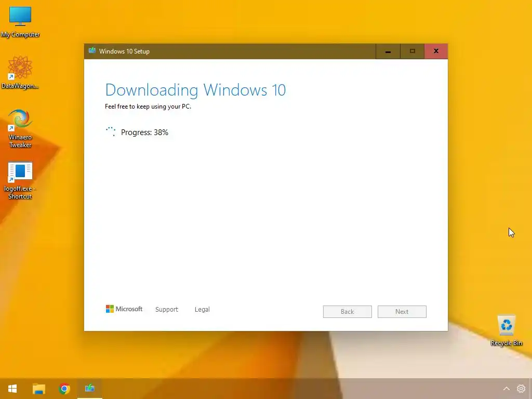532x399 pixels.
Task: Click the Downloading Windows 10 heading
Action: coord(195,90)
